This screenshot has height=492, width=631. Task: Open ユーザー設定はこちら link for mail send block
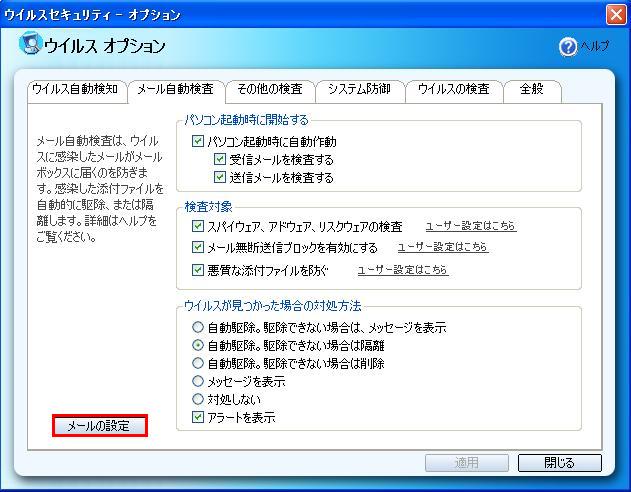click(x=443, y=247)
